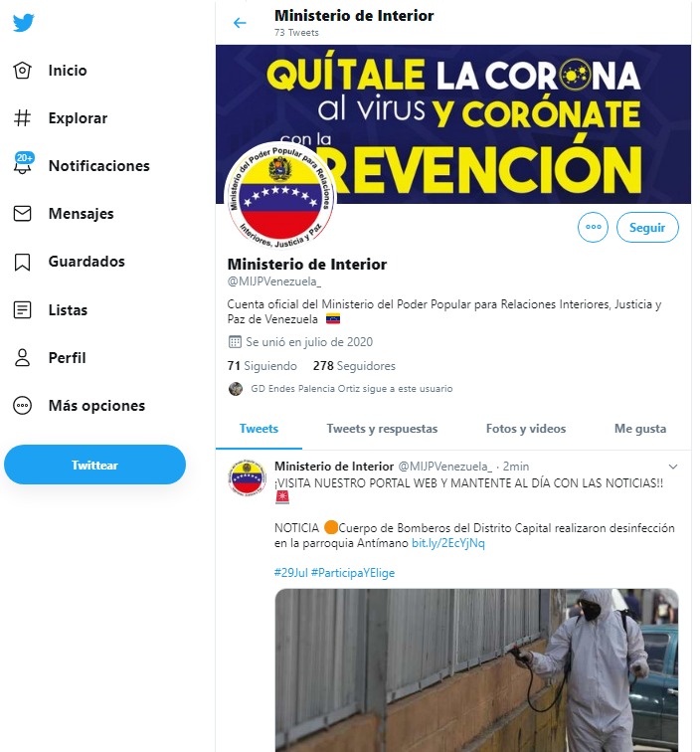Expand Más opciones menu
The image size is (700, 752).
[80, 406]
